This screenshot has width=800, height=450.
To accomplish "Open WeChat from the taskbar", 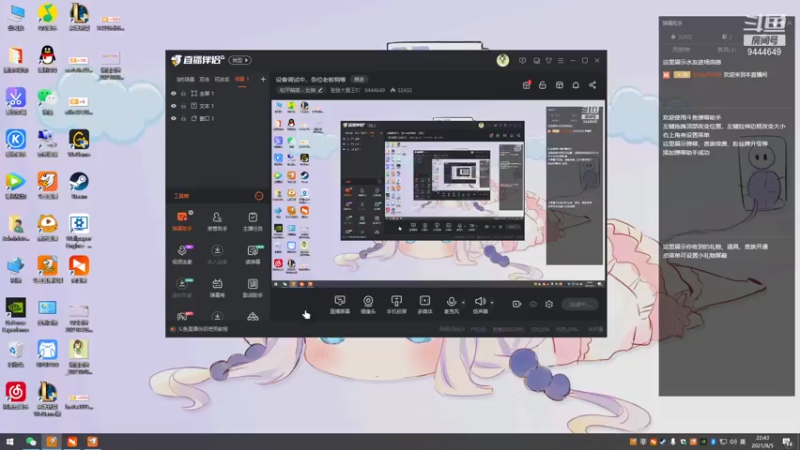I will (31, 442).
